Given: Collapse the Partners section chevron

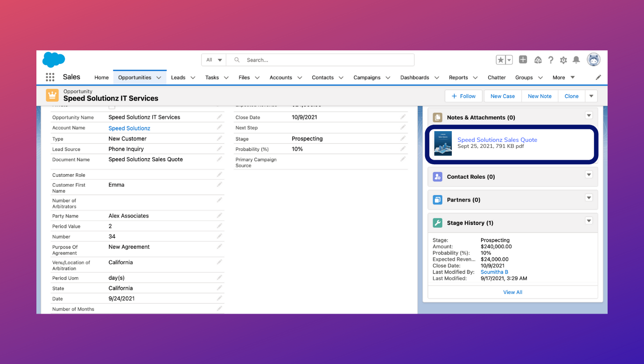Looking at the screenshot, I should tap(588, 198).
